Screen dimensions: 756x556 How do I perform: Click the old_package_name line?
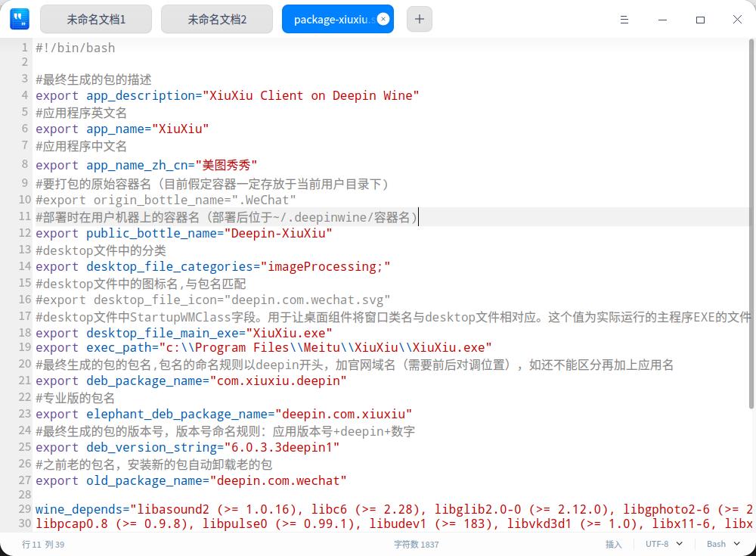(x=191, y=480)
